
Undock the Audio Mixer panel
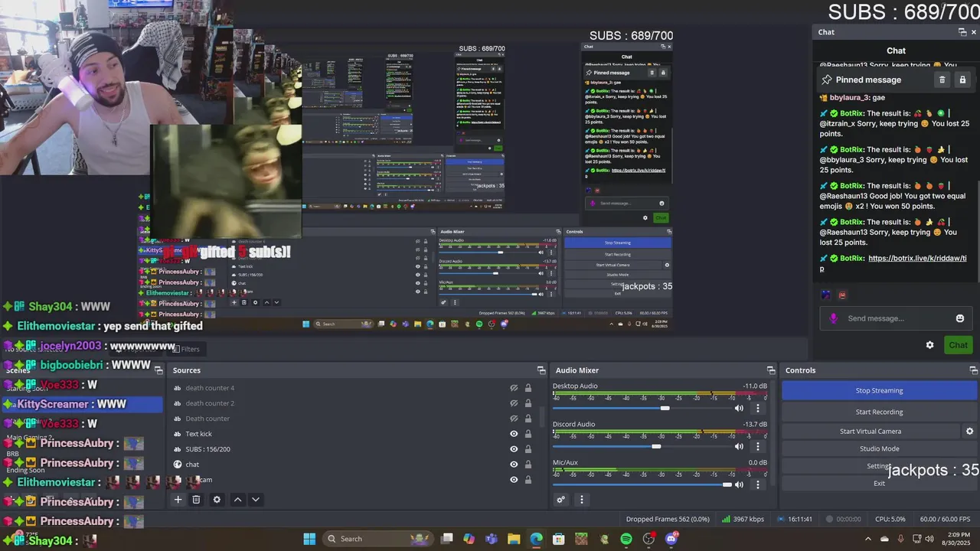point(771,370)
